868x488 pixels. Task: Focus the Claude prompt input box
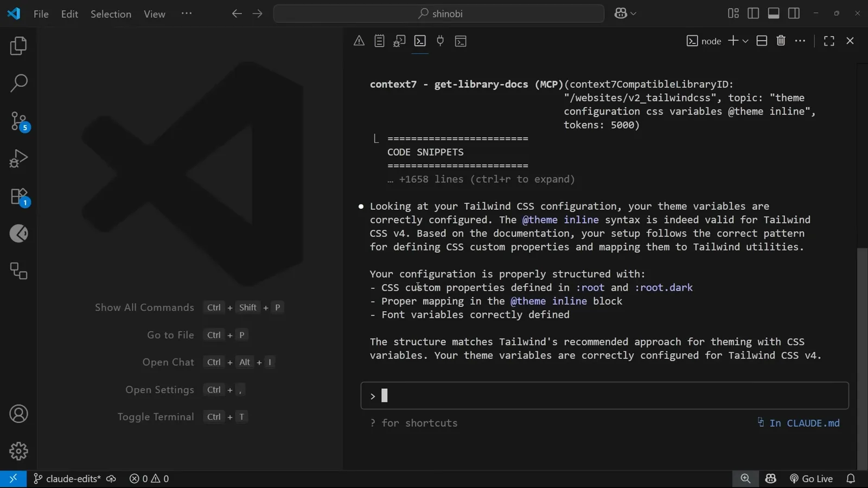(x=604, y=396)
